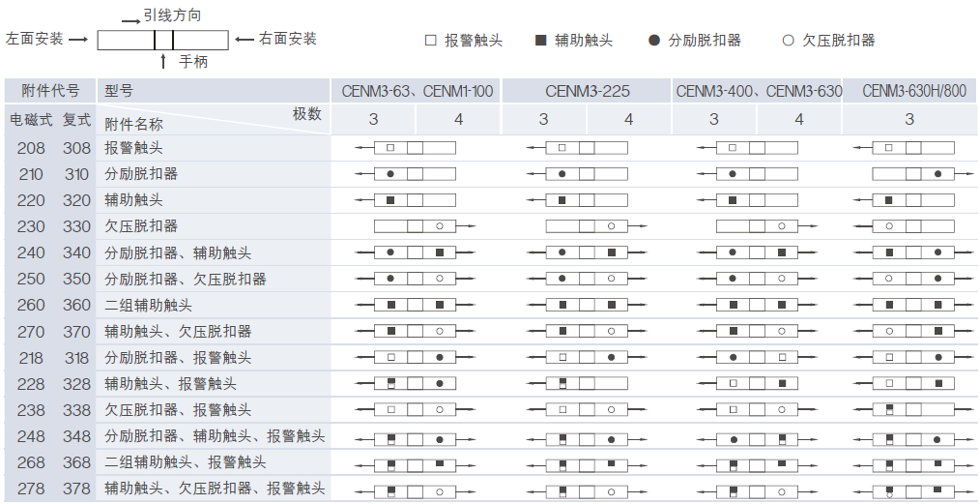Click code 210 in 电磁式 column
The height and width of the screenshot is (504, 980).
[31, 174]
